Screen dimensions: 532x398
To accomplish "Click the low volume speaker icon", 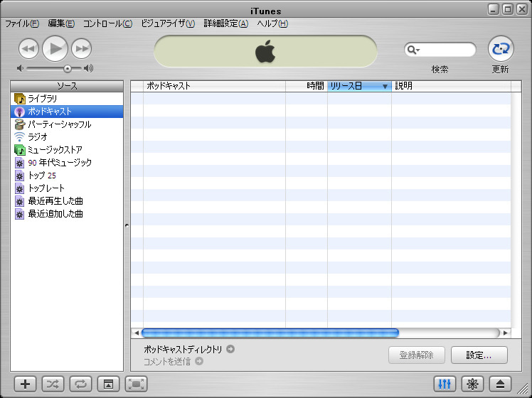I will pyautogui.click(x=20, y=68).
